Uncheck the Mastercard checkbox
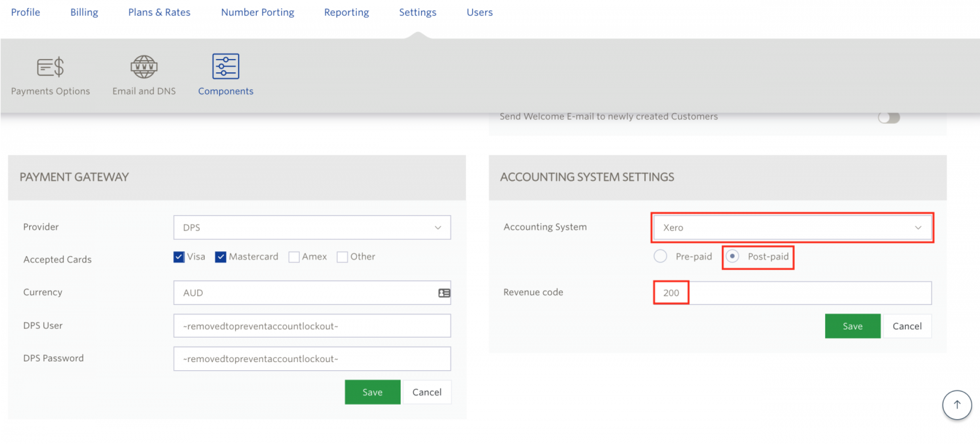The width and height of the screenshot is (980, 444). [x=221, y=257]
